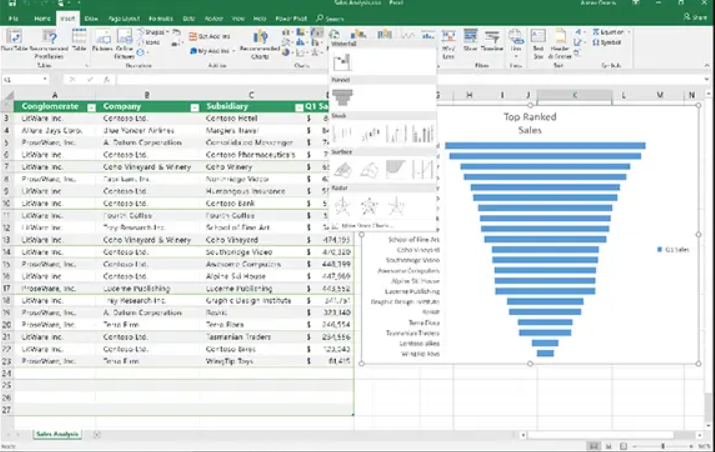715x452 pixels.
Task: Click the formula bar input
Action: click(x=408, y=79)
